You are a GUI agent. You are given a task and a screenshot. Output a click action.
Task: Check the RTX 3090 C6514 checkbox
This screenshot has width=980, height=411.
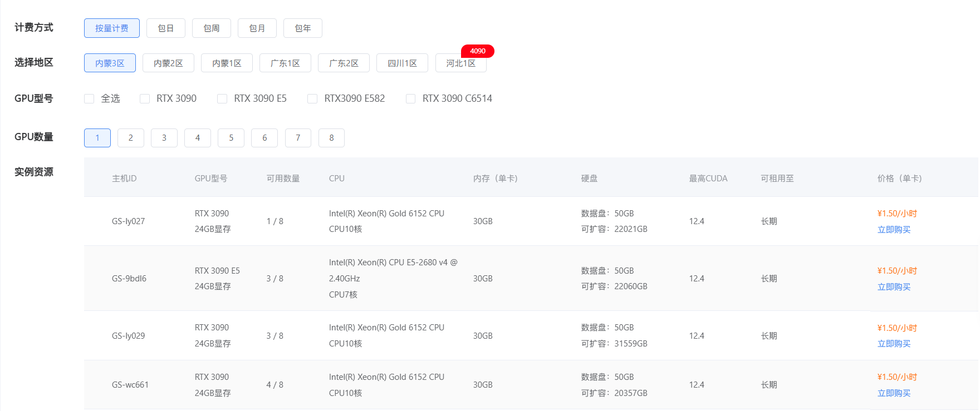click(x=411, y=99)
